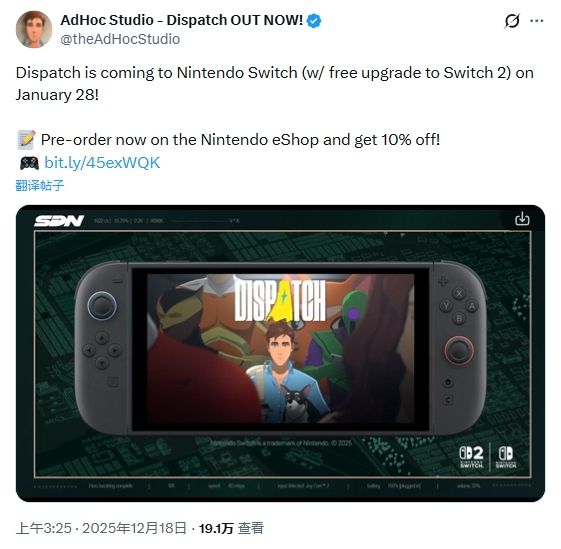Click the 翻译帖子 translate post link
The image size is (561, 549).
(x=40, y=185)
